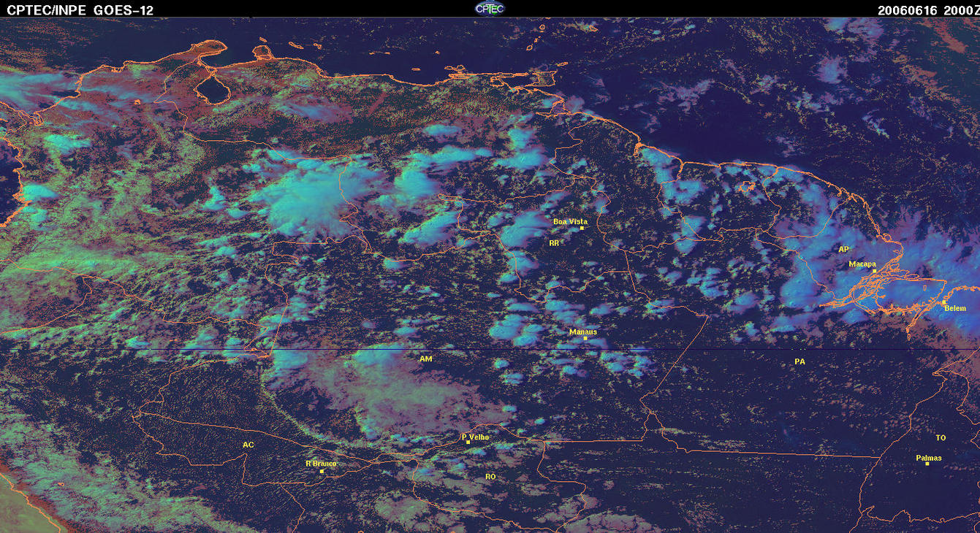This screenshot has width=980, height=533.
Task: Click the 'P Velho' city label
Action: click(x=476, y=437)
